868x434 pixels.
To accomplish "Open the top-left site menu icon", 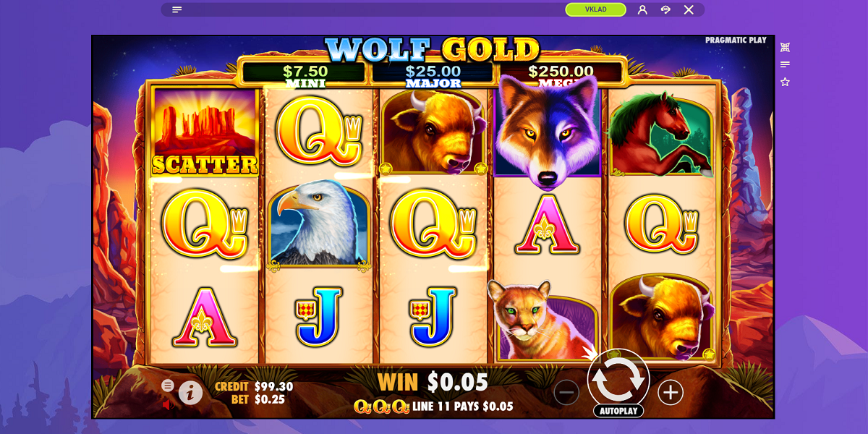I will tap(177, 9).
